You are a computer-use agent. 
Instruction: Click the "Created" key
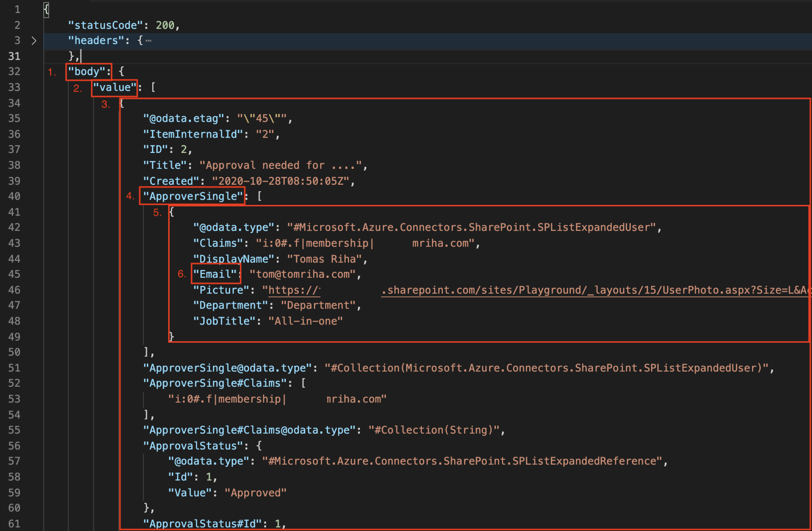[171, 181]
